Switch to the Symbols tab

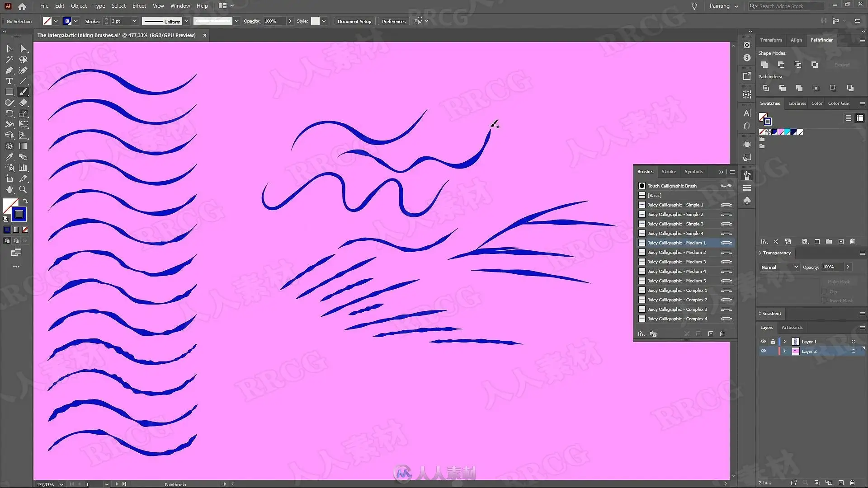coord(693,172)
